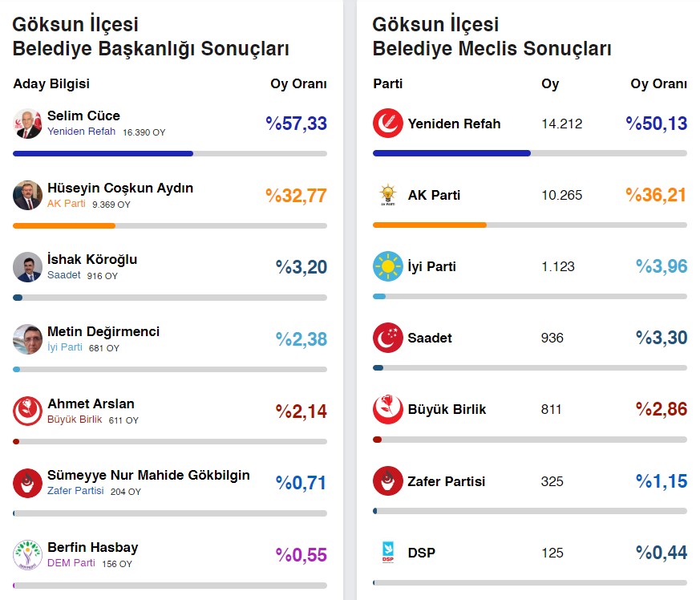The height and width of the screenshot is (600, 700).
Task: Click the Oy Oranı header in mayoral results
Action: [298, 84]
